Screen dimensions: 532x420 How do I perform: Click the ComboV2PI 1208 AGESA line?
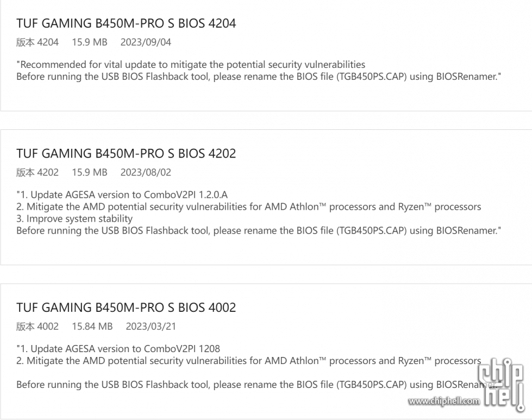point(118,349)
